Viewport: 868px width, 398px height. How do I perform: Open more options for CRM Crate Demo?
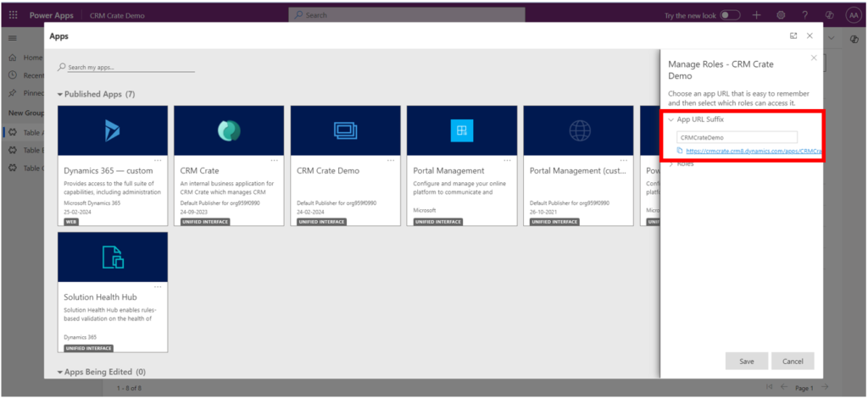(391, 160)
